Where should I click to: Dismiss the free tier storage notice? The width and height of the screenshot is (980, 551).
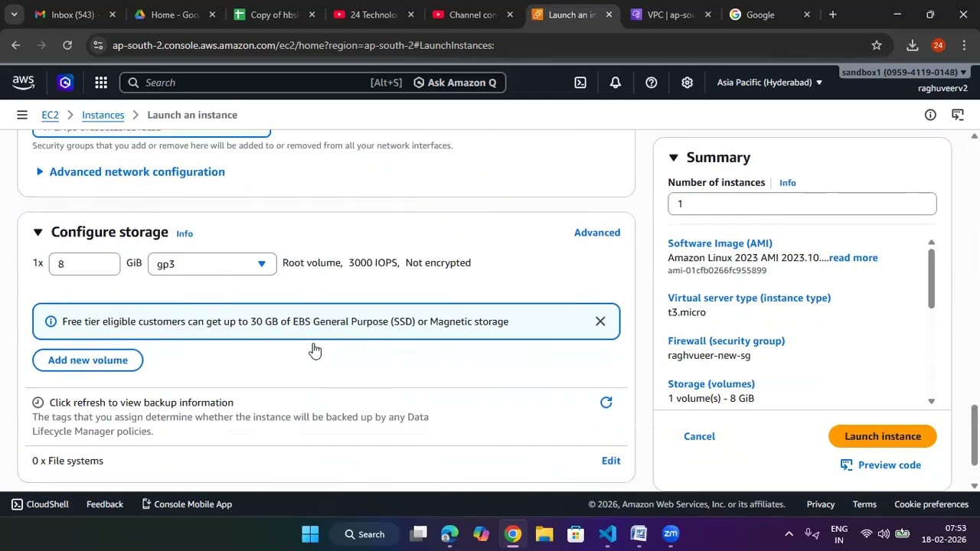(x=600, y=321)
